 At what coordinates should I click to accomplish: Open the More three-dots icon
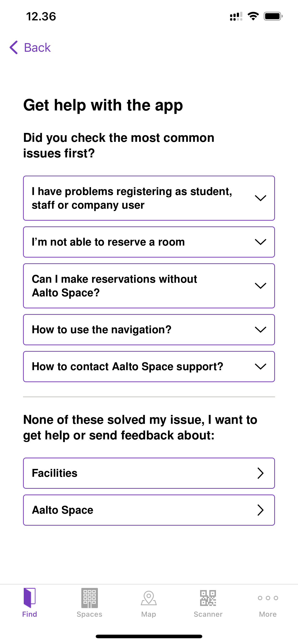(268, 598)
